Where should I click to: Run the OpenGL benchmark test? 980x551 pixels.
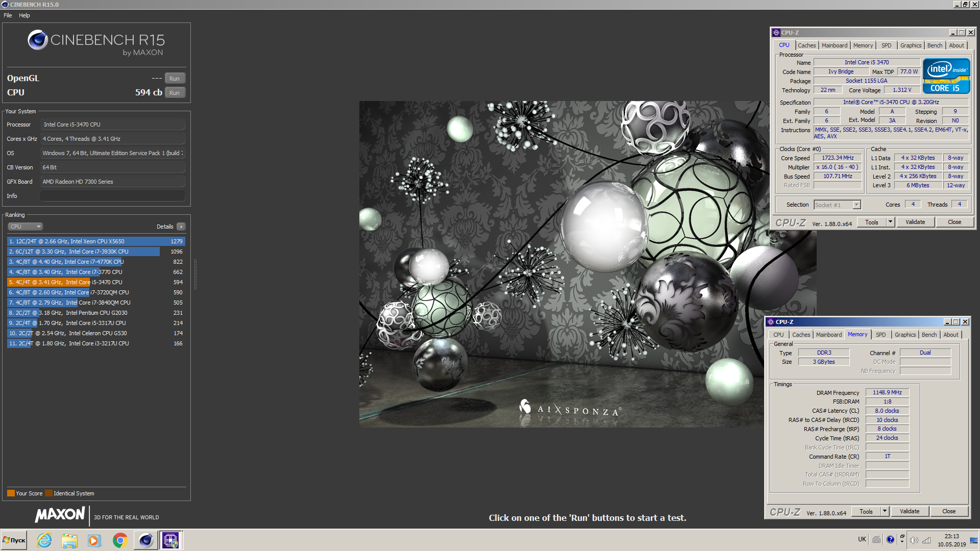pos(175,79)
